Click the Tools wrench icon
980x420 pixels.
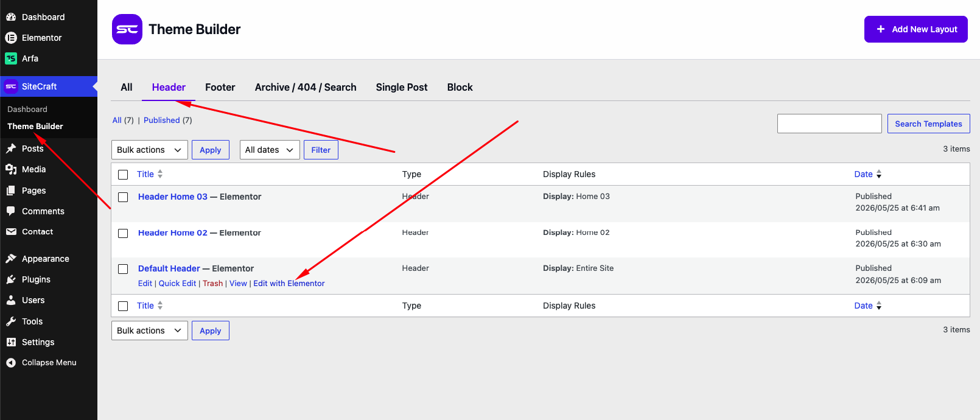(11, 321)
